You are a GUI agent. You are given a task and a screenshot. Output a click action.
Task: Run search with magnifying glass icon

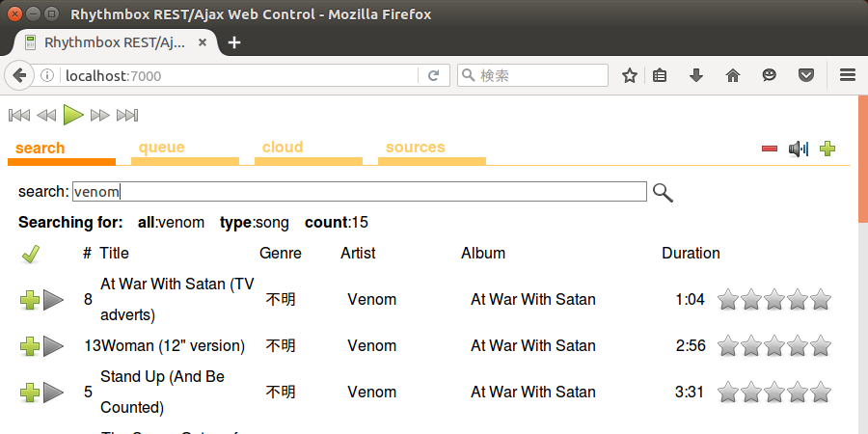(663, 193)
